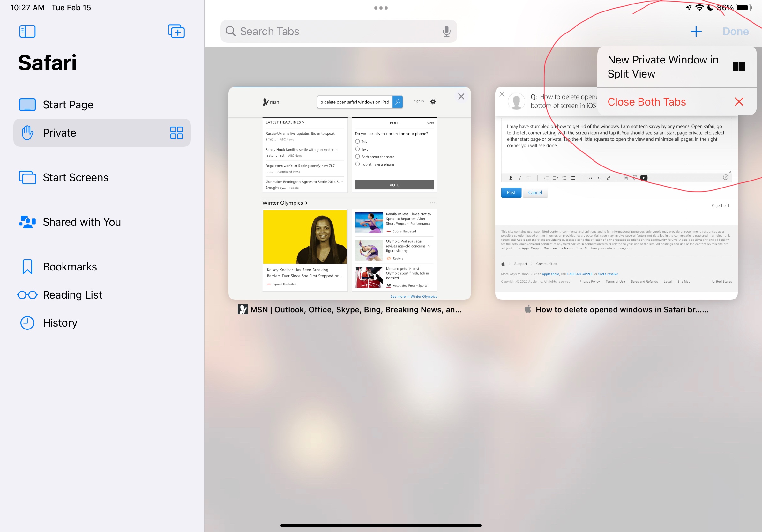Open Add New Tab icon top right
The width and height of the screenshot is (762, 532).
(695, 31)
